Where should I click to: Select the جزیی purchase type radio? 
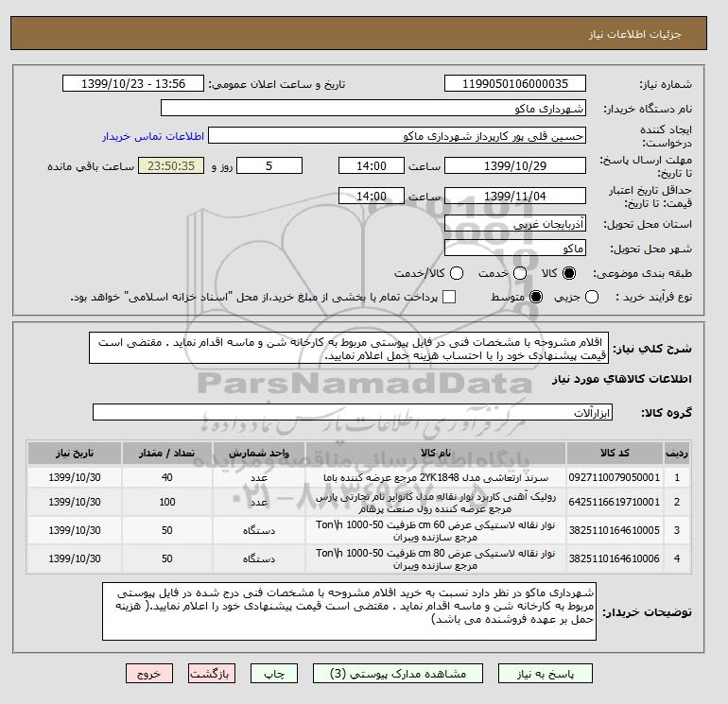point(592,297)
